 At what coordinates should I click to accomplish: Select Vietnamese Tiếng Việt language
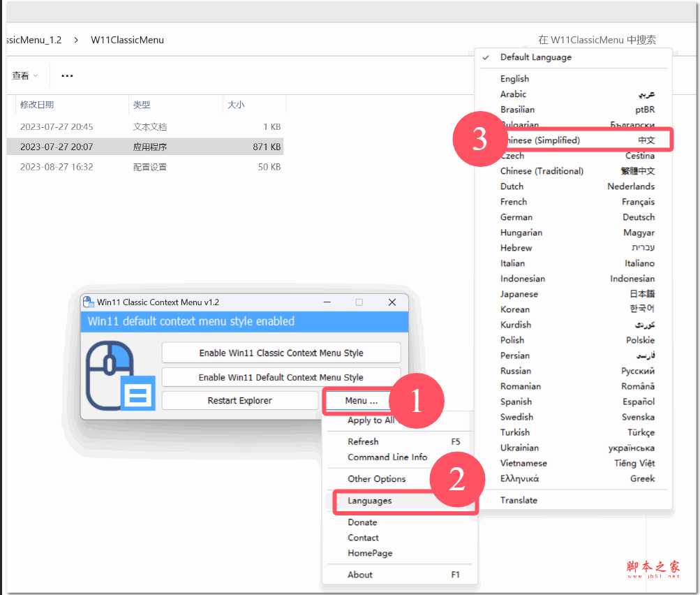(573, 463)
